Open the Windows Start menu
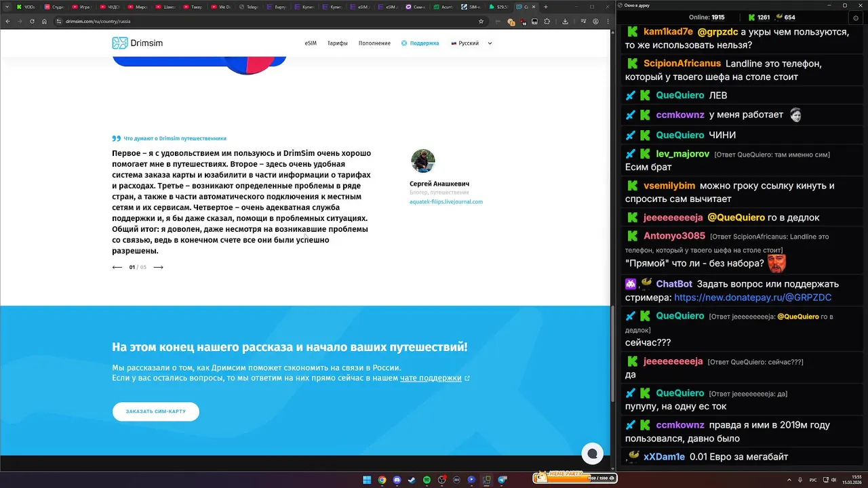The height and width of the screenshot is (488, 868). coord(367,480)
